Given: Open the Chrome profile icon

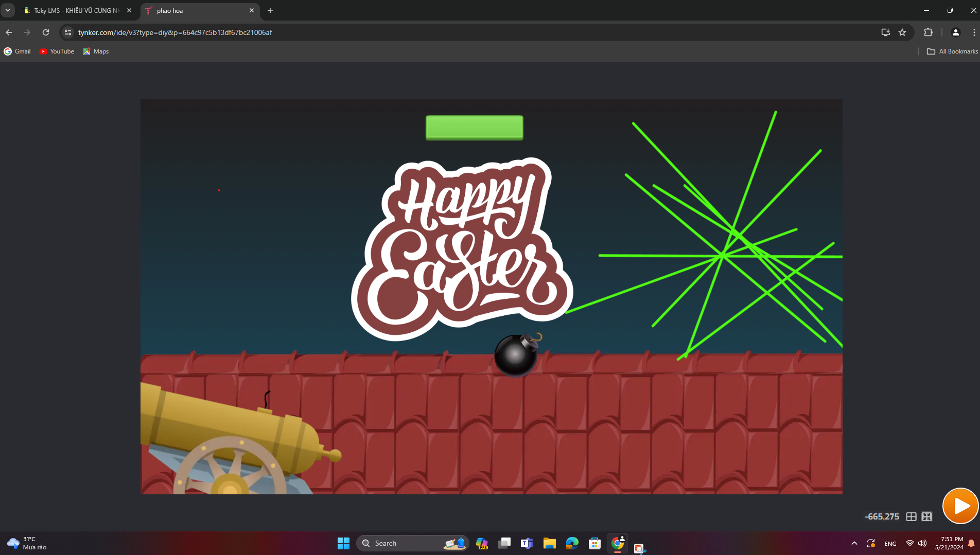Looking at the screenshot, I should click(x=956, y=32).
